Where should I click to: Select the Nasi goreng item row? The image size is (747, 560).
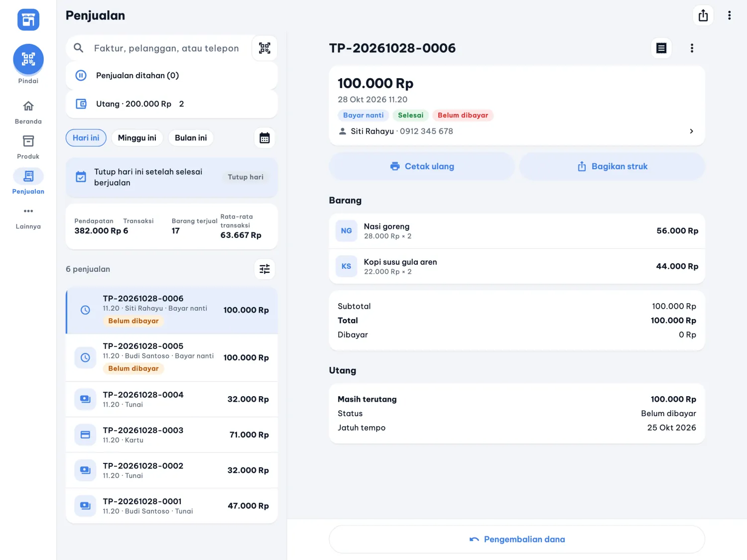click(x=517, y=231)
